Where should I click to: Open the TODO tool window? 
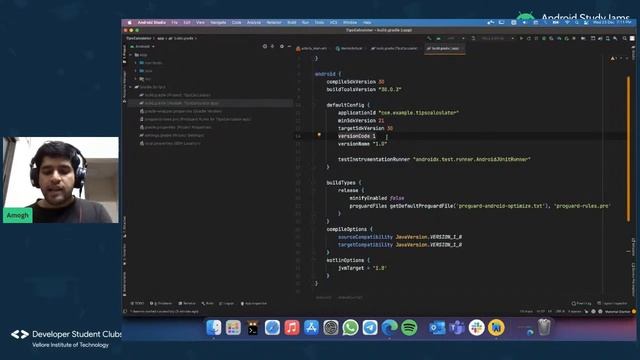(x=138, y=303)
